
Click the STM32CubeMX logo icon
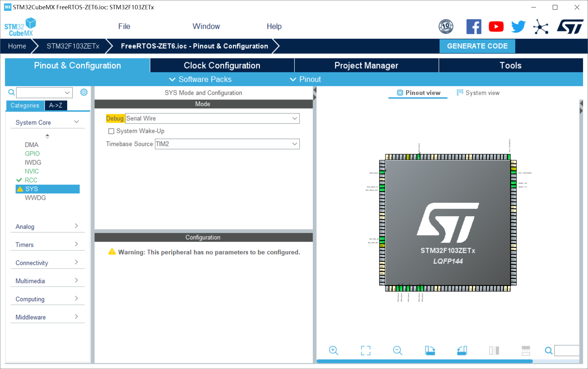click(x=20, y=27)
